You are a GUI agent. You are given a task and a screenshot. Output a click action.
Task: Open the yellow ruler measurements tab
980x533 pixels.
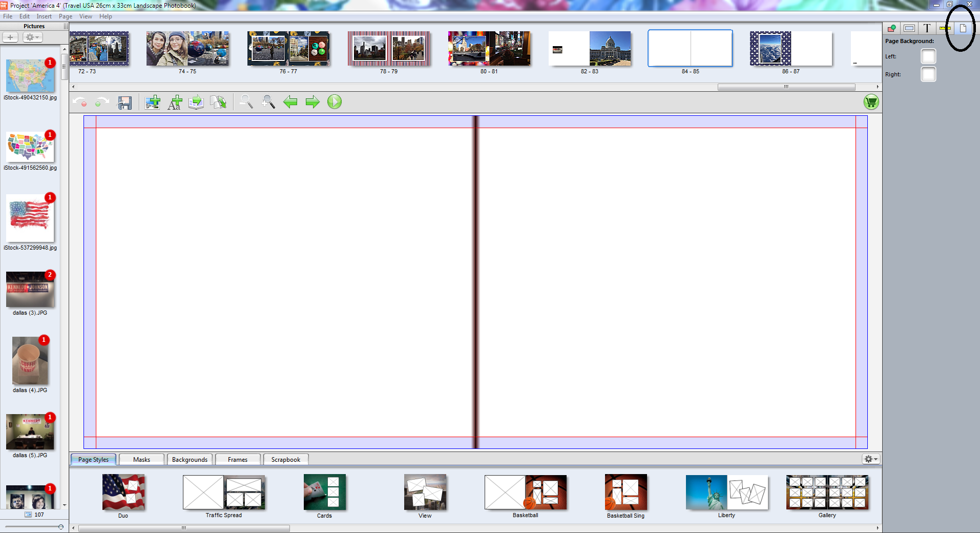tap(945, 28)
